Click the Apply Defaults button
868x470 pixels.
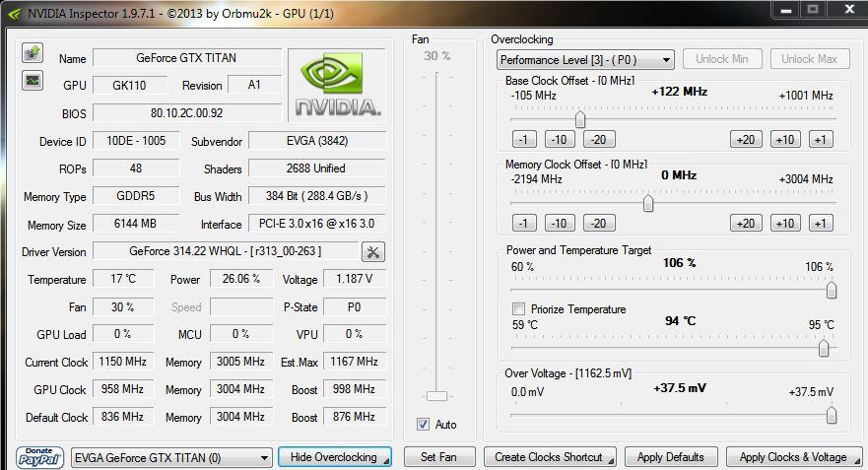671,457
